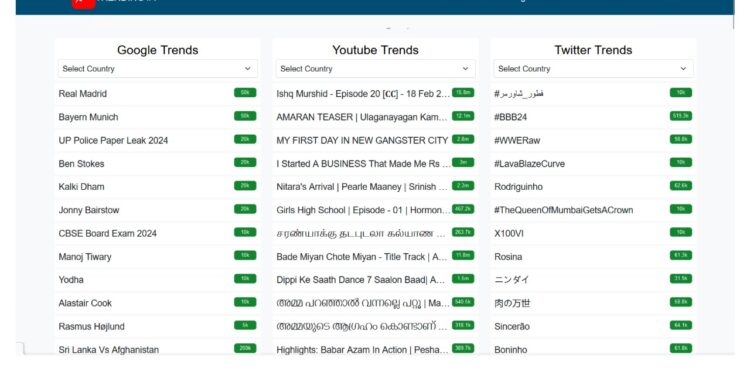The width and height of the screenshot is (750, 375).
Task: Click the #LavaBlazeCurve hashtag
Action: pos(529,164)
